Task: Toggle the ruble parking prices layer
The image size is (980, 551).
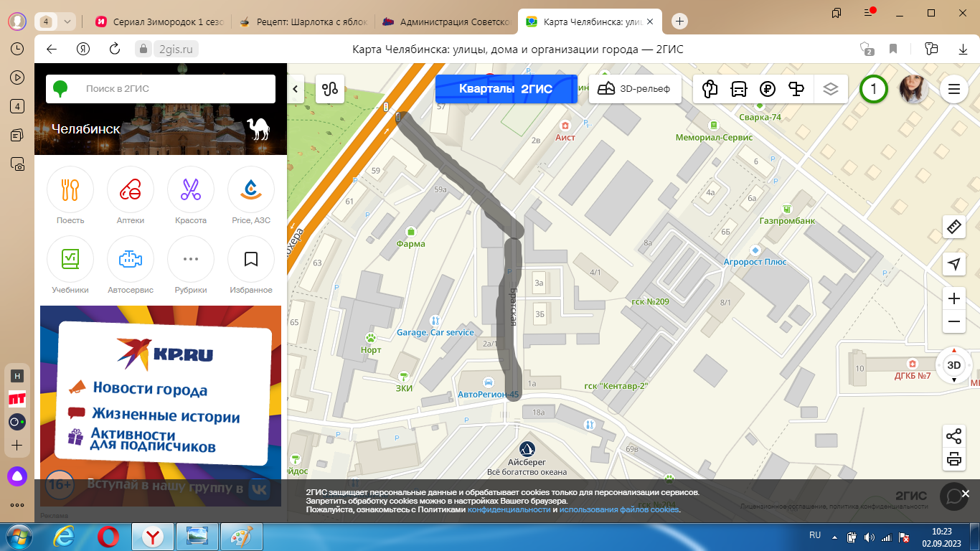Action: [768, 89]
